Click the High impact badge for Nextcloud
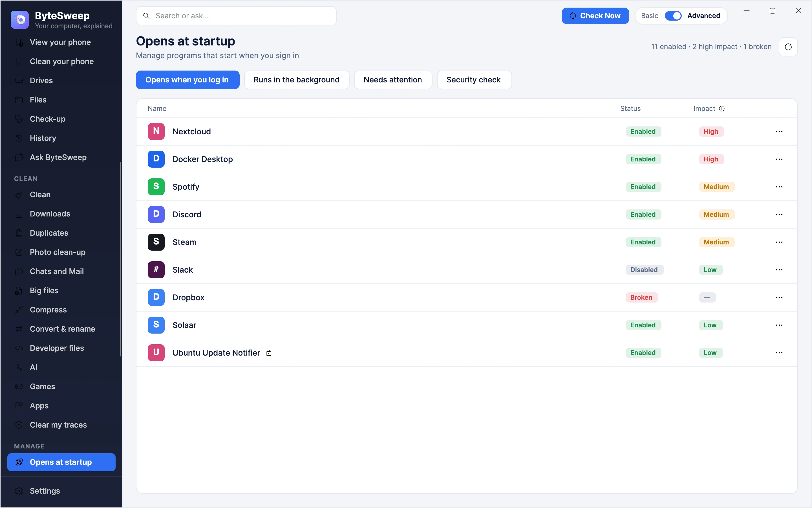 coord(711,131)
